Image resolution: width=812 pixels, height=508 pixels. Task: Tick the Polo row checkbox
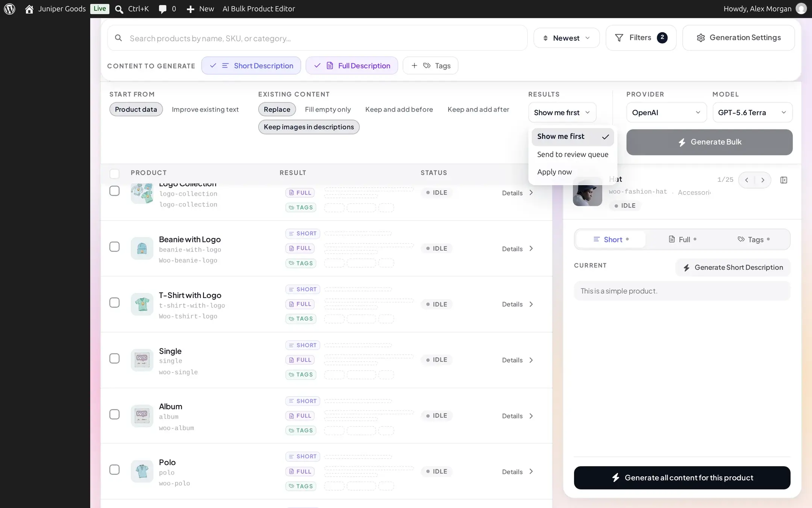point(114,470)
